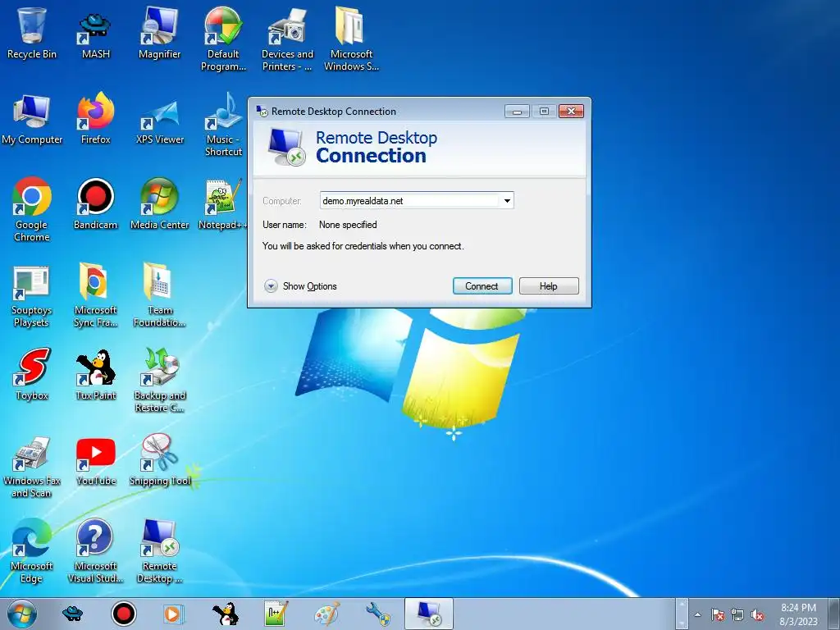Click the Show Desktop strip beside the clock
The height and width of the screenshot is (630, 840).
(834, 614)
